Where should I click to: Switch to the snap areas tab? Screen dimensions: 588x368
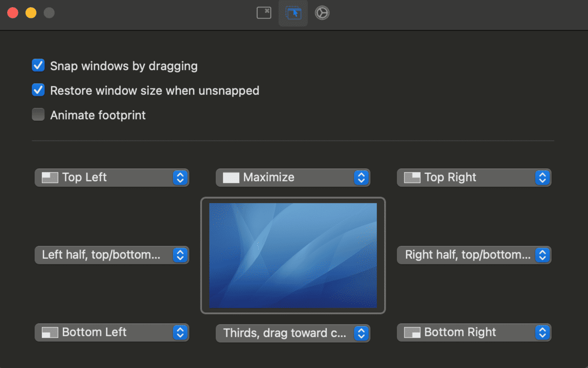[x=293, y=13]
